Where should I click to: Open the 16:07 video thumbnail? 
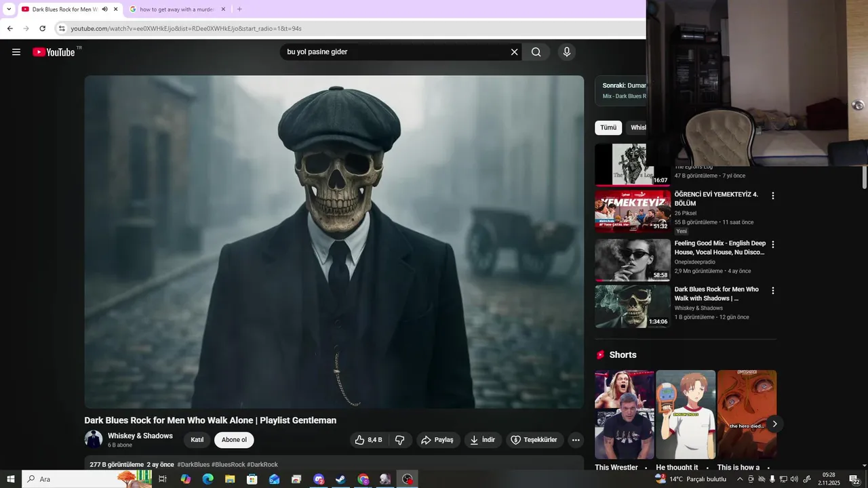tap(633, 165)
